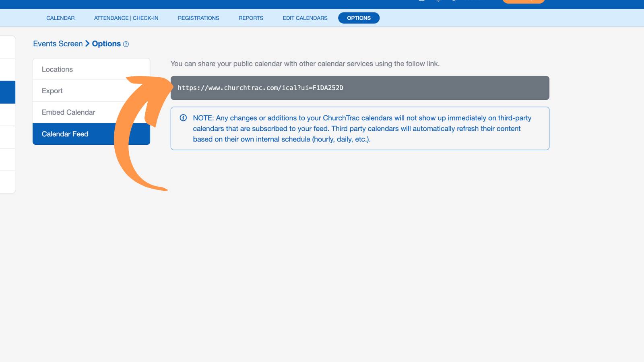Click the info icon in the note box
The image size is (644, 362).
tap(183, 118)
